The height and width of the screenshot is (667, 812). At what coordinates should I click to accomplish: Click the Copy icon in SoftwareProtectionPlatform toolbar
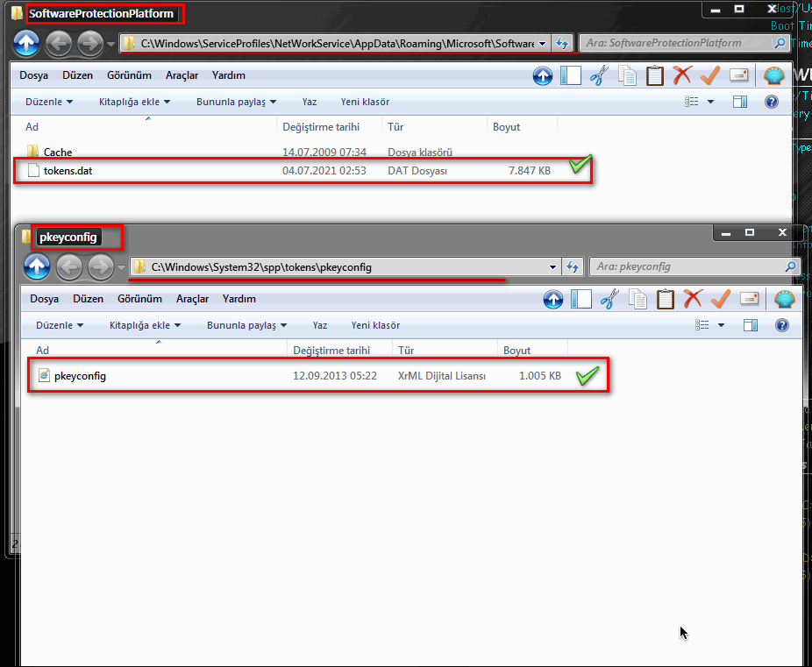(627, 75)
